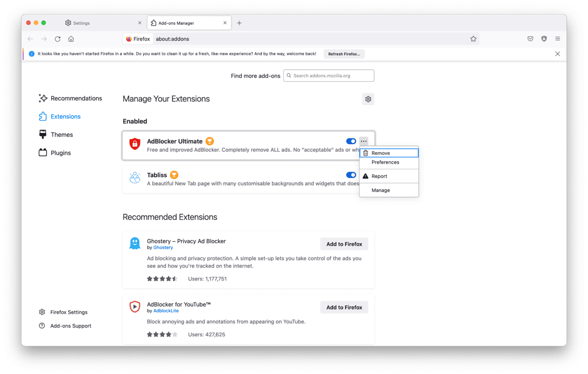Click the Users: 427,625 text

point(206,334)
